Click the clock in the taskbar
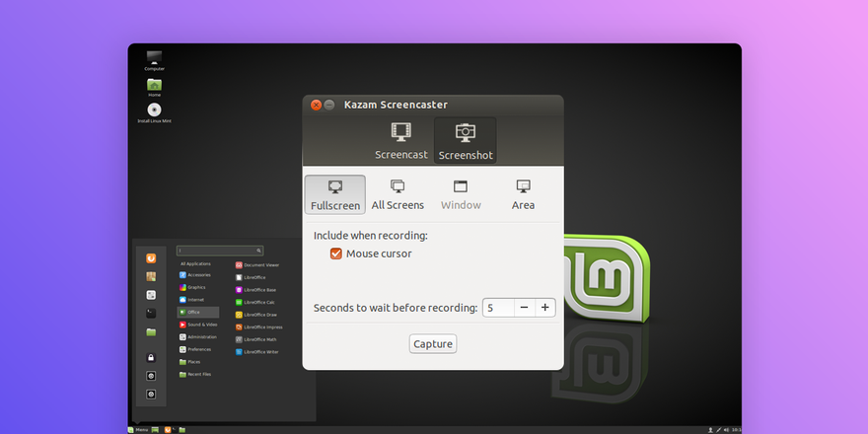Viewport: 868px width, 434px height. (x=736, y=430)
